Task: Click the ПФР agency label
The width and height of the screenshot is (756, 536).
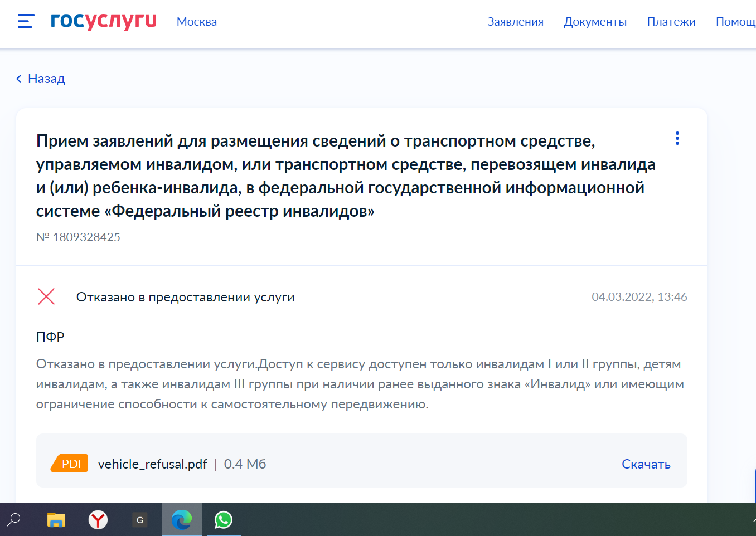Action: [x=51, y=337]
